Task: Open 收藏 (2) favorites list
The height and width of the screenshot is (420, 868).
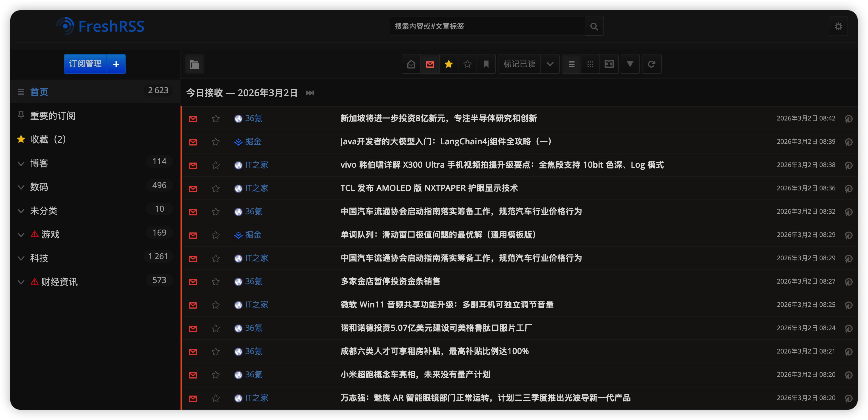Action: 48,139
